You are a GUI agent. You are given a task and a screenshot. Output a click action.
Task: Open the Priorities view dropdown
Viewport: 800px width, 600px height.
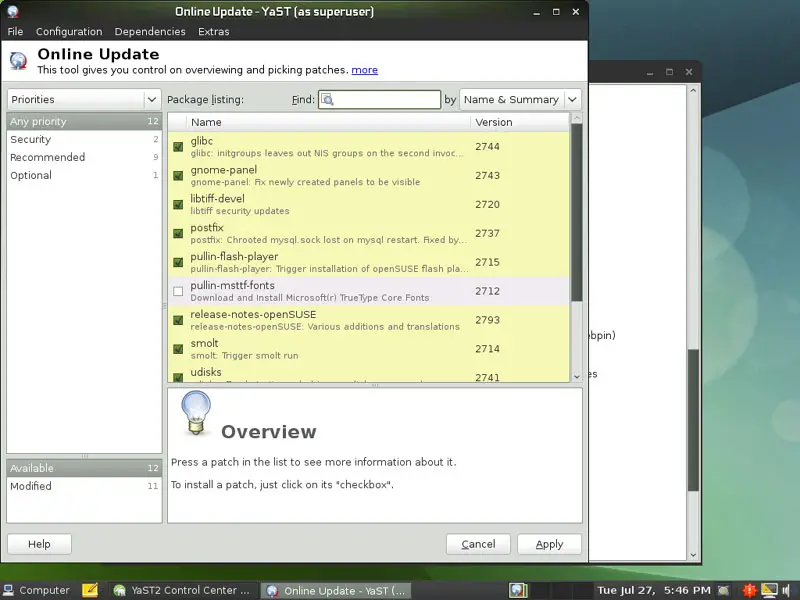click(84, 99)
